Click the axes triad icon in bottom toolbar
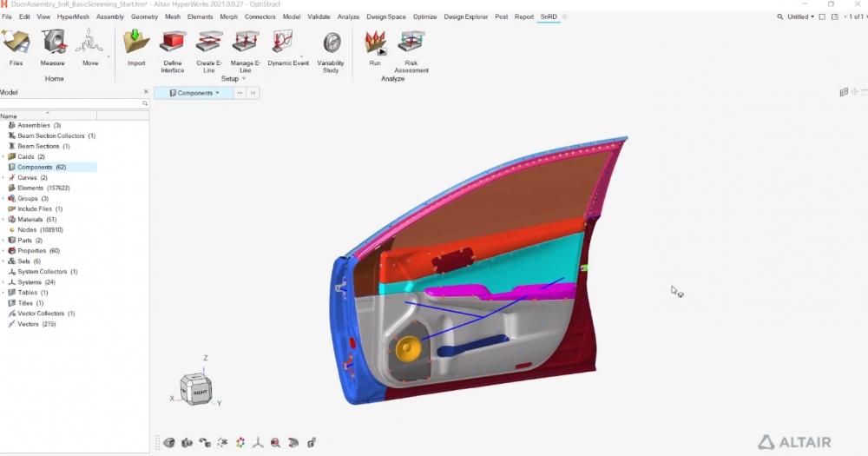 (x=258, y=442)
